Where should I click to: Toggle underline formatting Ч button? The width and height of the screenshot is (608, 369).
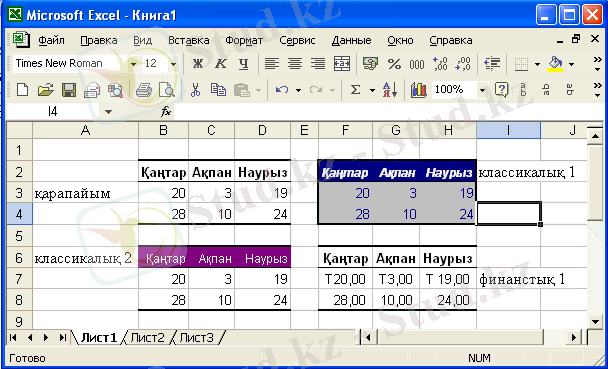point(243,64)
